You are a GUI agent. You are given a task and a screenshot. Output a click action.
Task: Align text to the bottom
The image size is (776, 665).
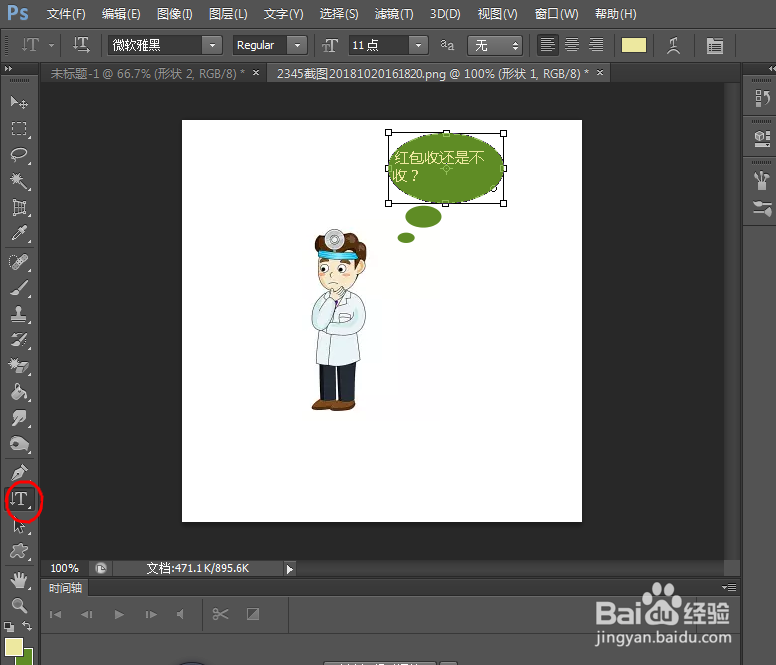pos(596,45)
